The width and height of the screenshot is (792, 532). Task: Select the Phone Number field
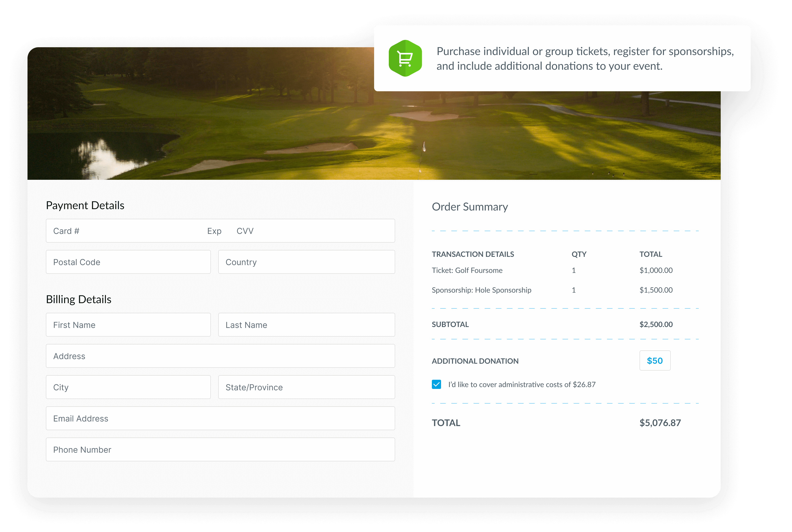click(220, 449)
